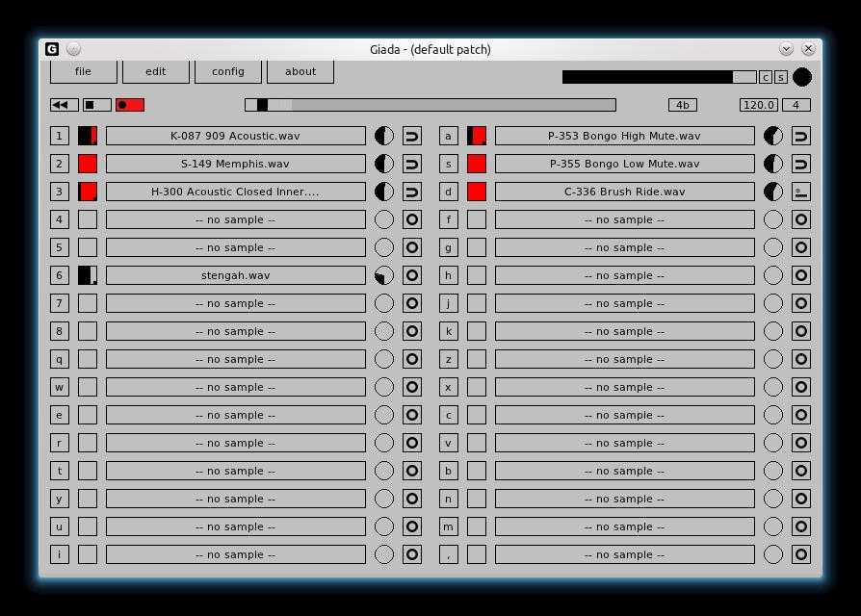Click loop mode icon for K-087 909 Acoustic
The width and height of the screenshot is (861, 616).
[x=412, y=136]
